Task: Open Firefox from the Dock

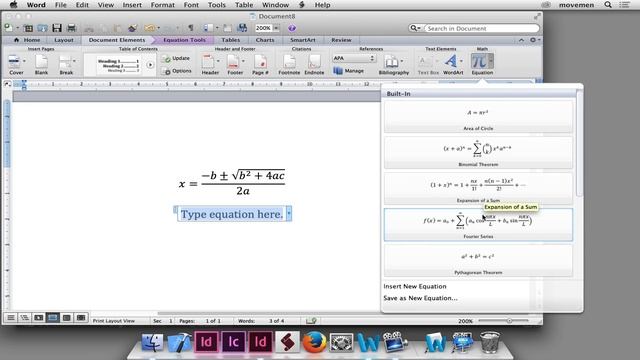Action: (x=314, y=342)
